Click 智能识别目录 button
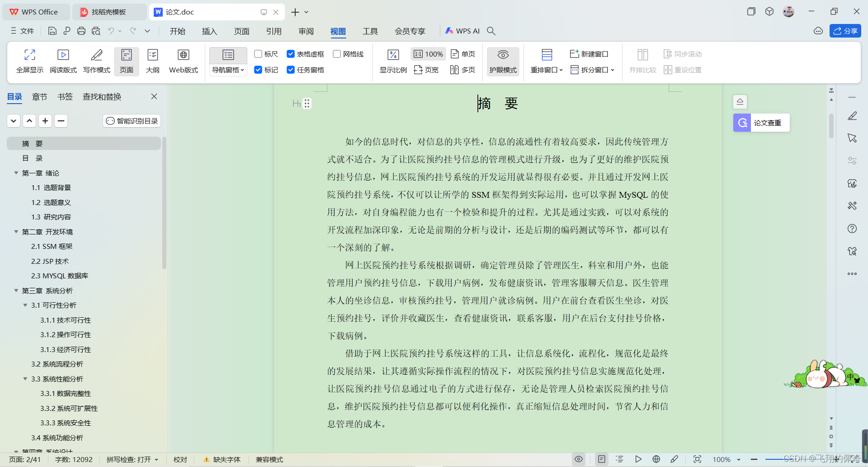The height and width of the screenshot is (467, 868). tap(132, 121)
